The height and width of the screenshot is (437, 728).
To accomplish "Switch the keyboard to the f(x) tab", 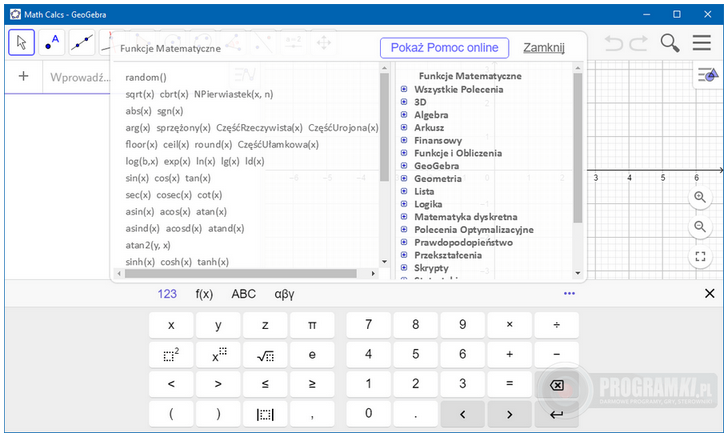I will point(204,294).
